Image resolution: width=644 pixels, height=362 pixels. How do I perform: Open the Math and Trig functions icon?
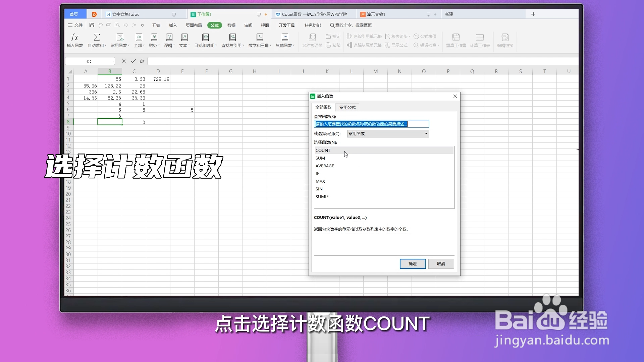point(260,37)
